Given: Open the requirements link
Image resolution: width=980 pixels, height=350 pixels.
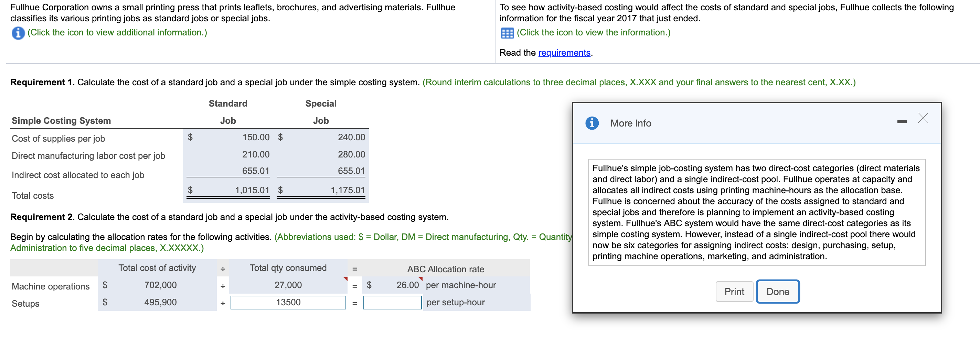Looking at the screenshot, I should (564, 53).
